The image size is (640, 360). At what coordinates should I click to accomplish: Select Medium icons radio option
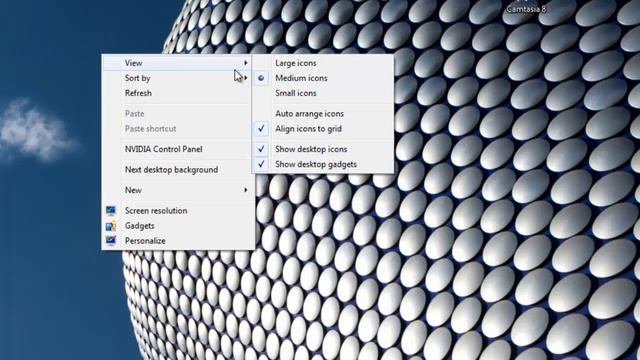(323, 78)
